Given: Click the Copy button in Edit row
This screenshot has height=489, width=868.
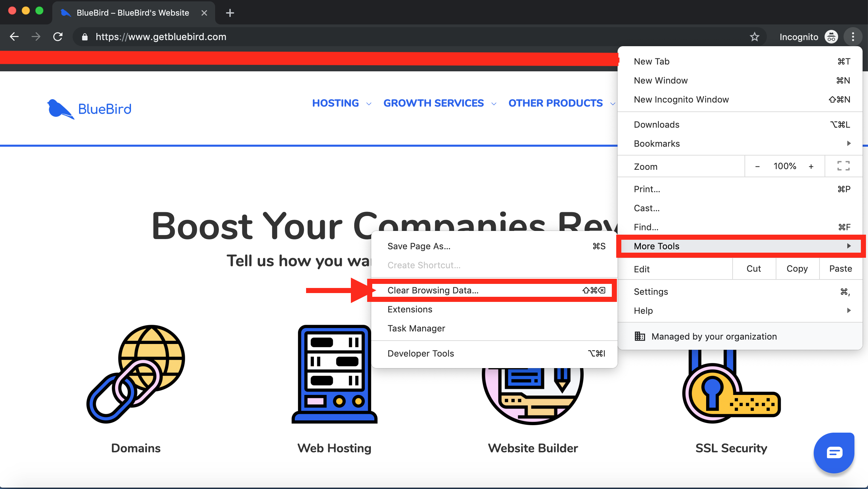Looking at the screenshot, I should click(x=797, y=269).
